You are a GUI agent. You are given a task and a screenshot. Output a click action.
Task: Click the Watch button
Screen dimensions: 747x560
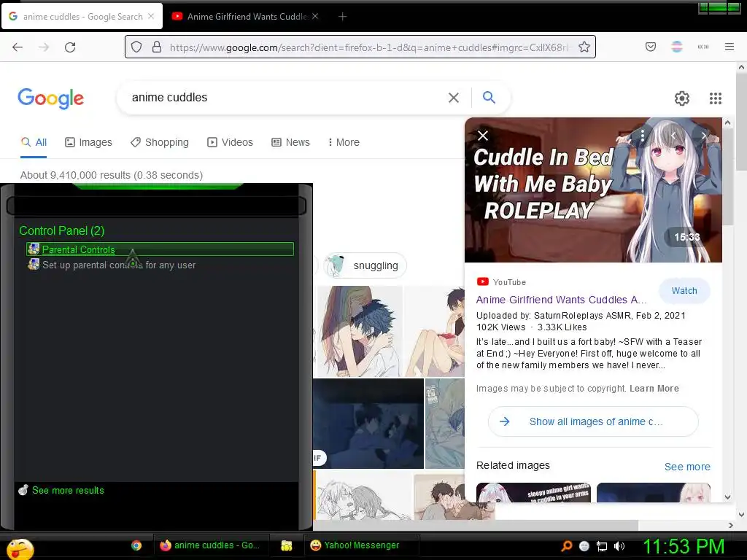pos(684,291)
